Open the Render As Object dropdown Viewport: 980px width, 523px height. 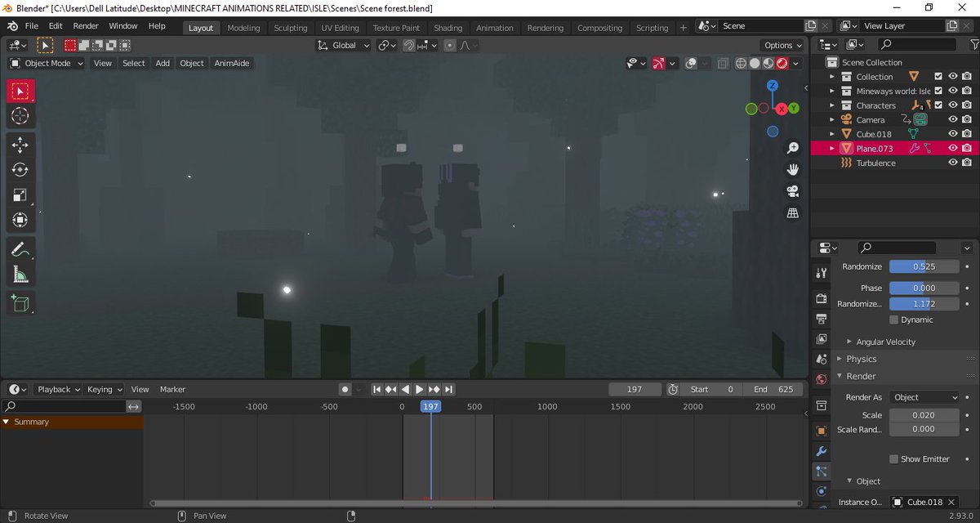pos(924,397)
